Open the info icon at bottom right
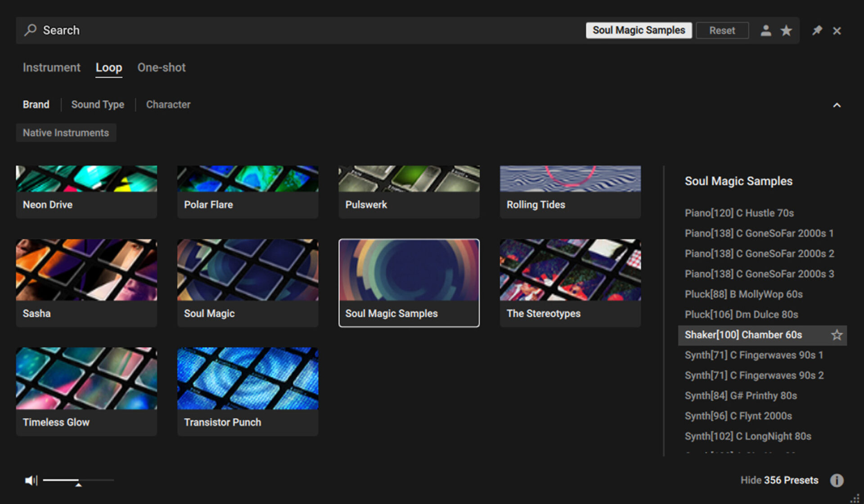This screenshot has height=504, width=864. (x=837, y=480)
